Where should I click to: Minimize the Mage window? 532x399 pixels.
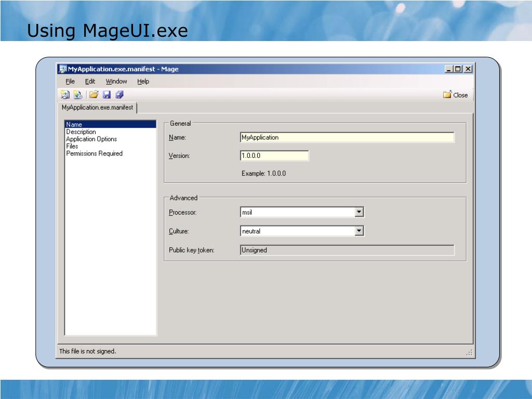point(449,69)
